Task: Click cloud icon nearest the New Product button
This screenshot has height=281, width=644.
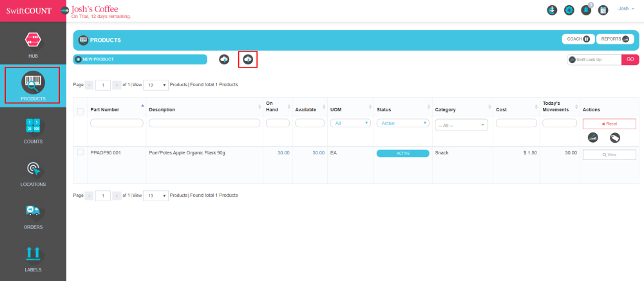Action: tap(224, 60)
